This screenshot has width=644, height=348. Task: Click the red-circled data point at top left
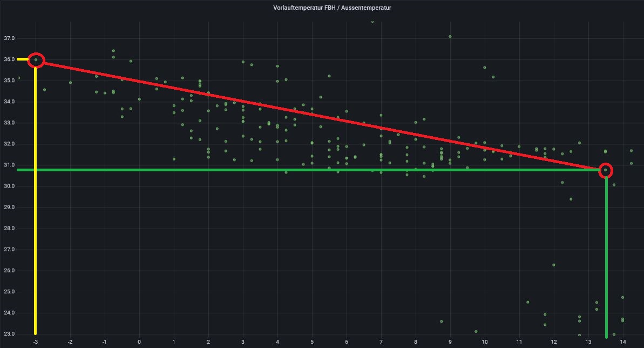36,60
